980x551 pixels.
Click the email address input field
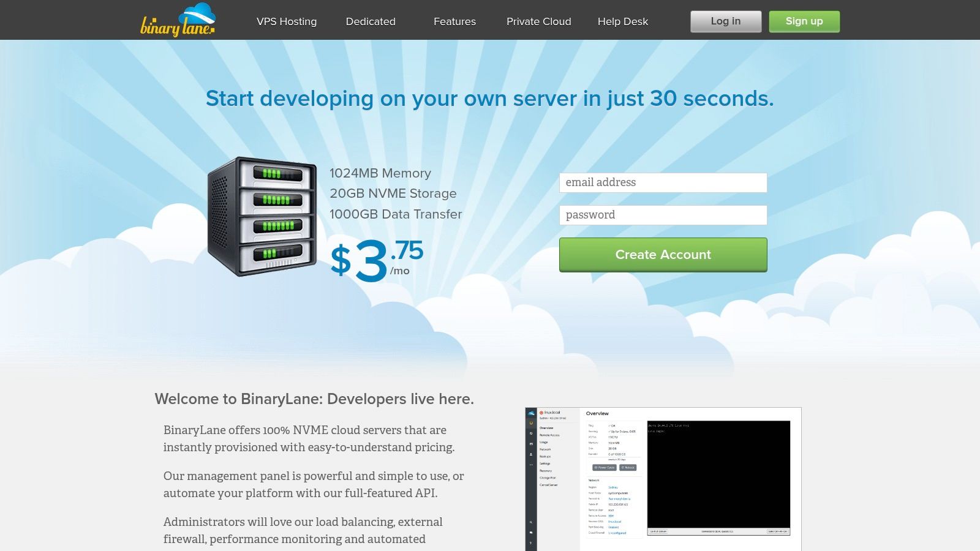pos(663,182)
